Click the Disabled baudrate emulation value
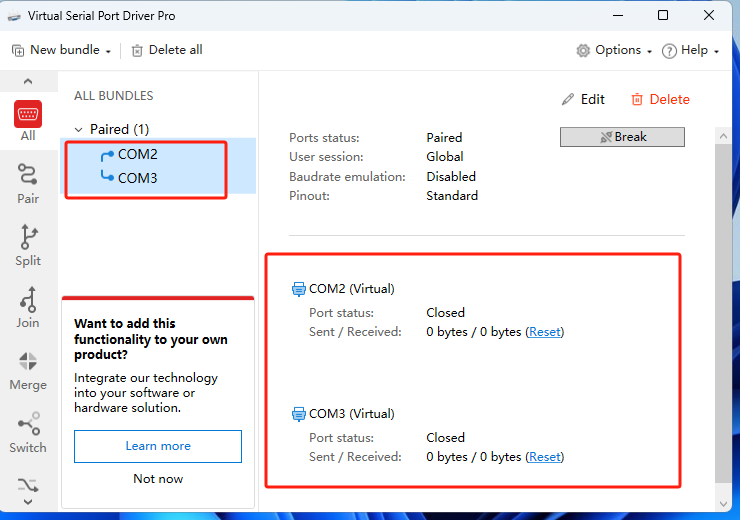This screenshot has height=520, width=740. tap(451, 176)
